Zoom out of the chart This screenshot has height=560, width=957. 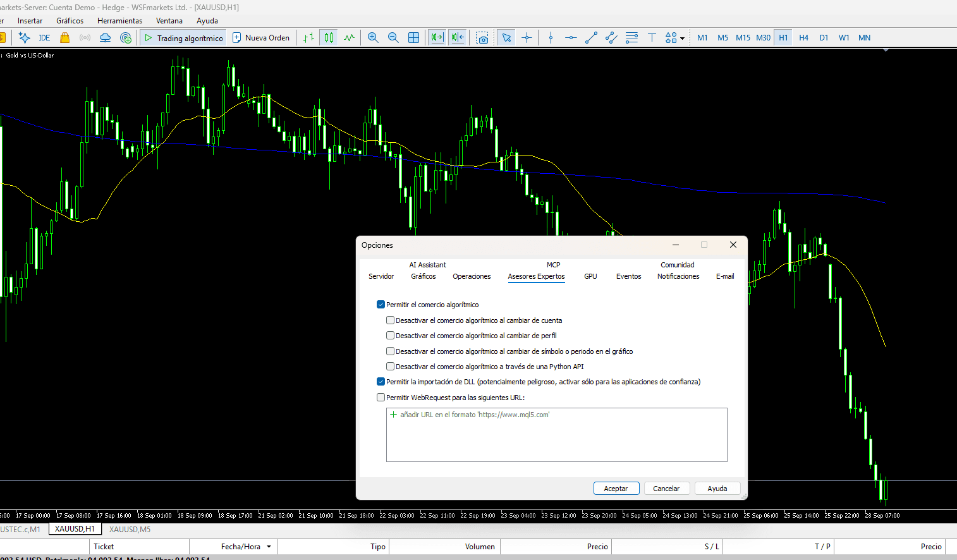pos(393,38)
